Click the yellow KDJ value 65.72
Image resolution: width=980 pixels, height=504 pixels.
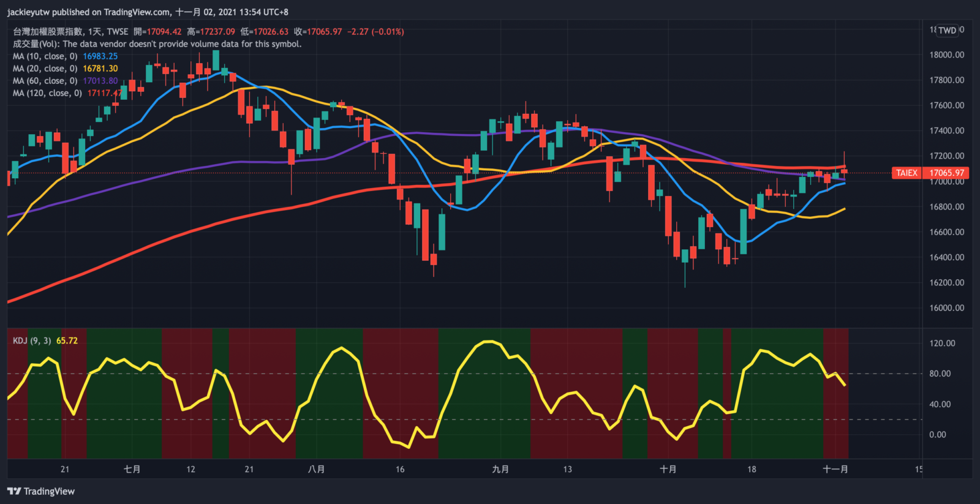click(67, 340)
